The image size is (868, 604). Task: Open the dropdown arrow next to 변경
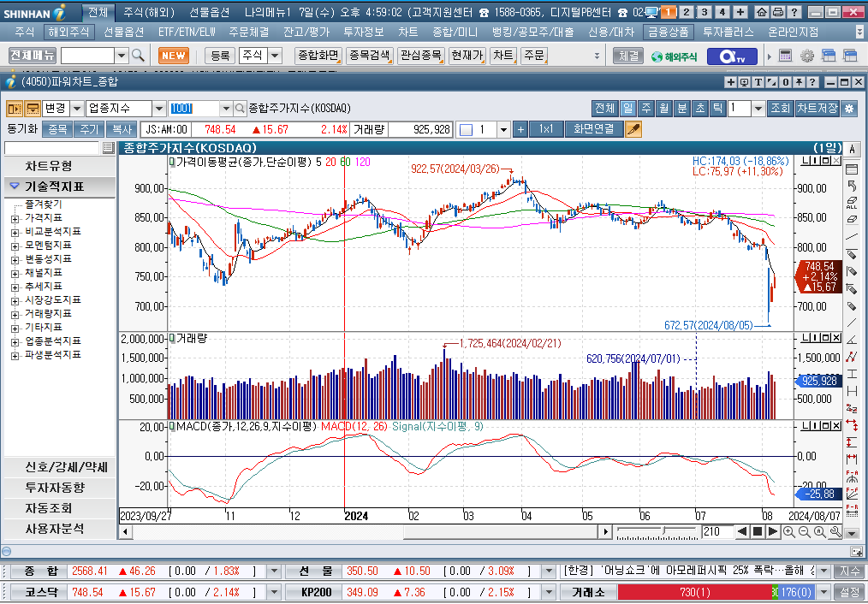[78, 109]
